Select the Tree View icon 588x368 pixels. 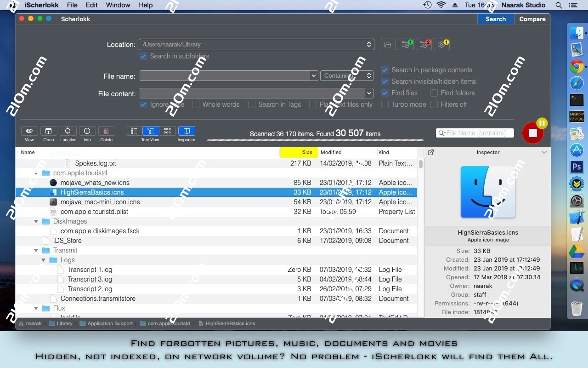tap(151, 131)
